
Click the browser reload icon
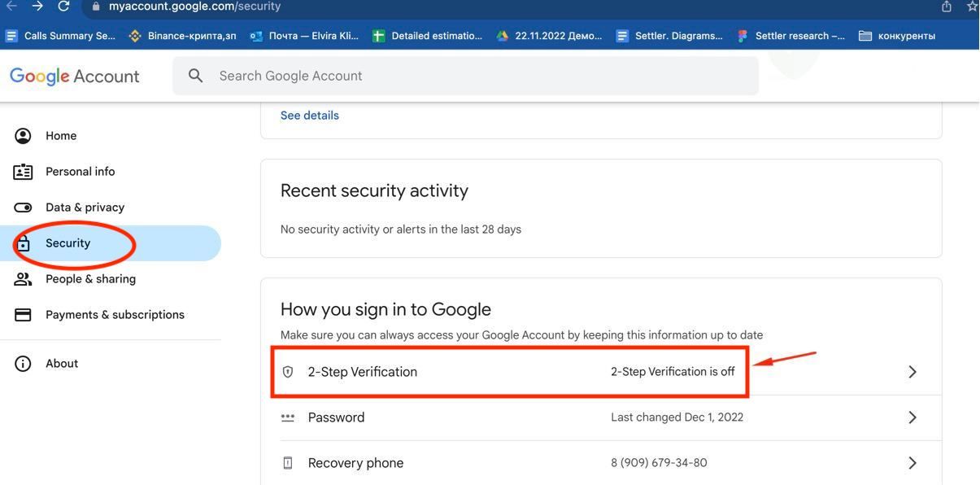pos(63,7)
